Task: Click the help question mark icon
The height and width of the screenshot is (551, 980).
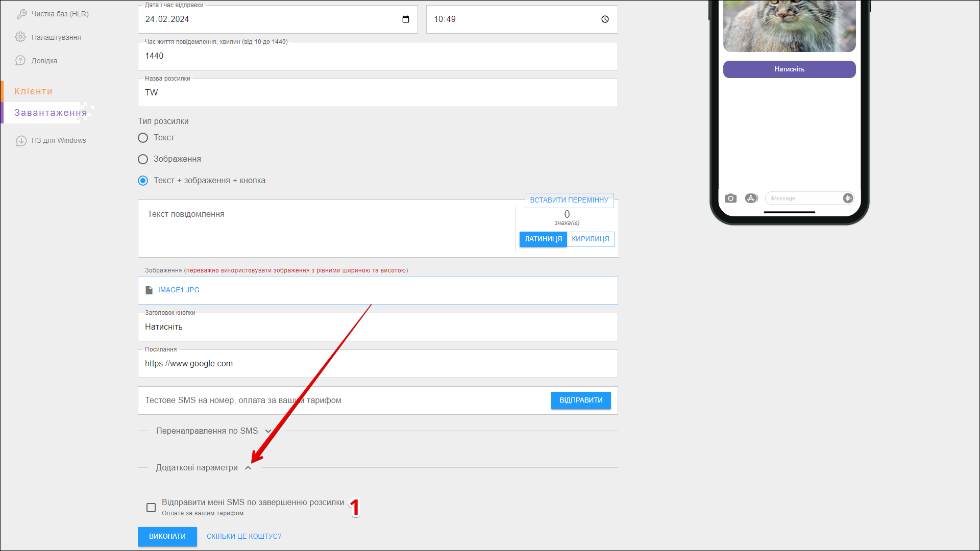Action: (x=20, y=61)
